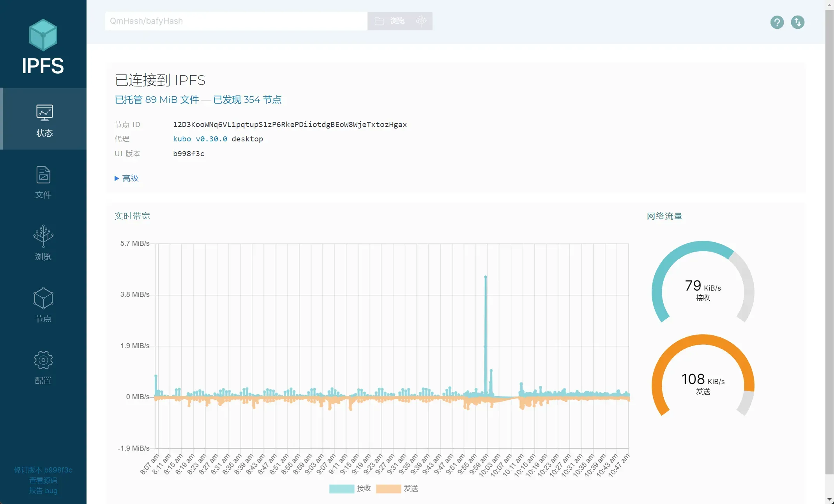The height and width of the screenshot is (504, 834).
Task: Open the 节点 peers cube icon
Action: point(43,298)
